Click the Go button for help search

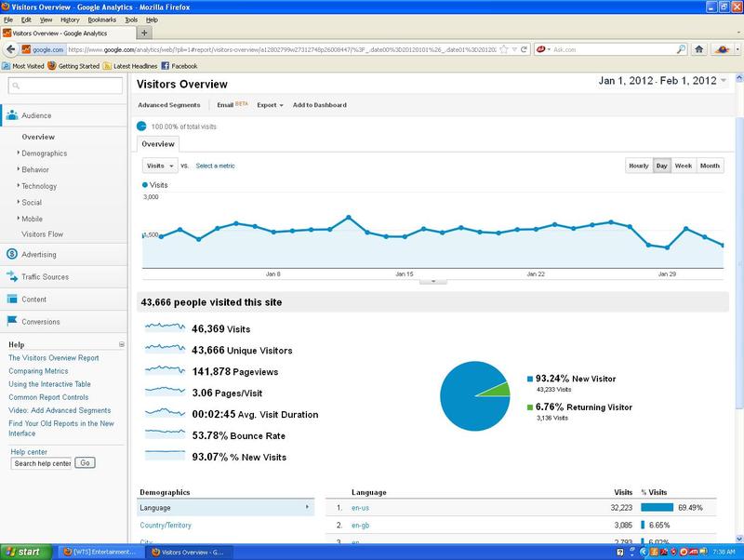coord(85,462)
